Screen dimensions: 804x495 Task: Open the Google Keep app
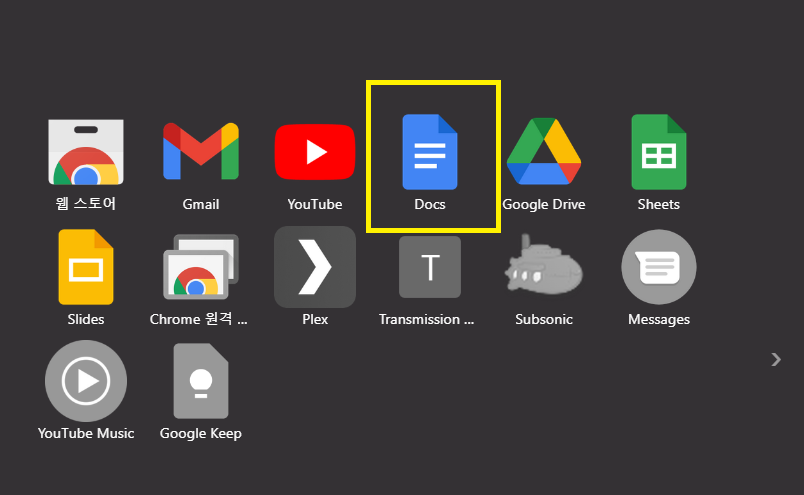200,381
